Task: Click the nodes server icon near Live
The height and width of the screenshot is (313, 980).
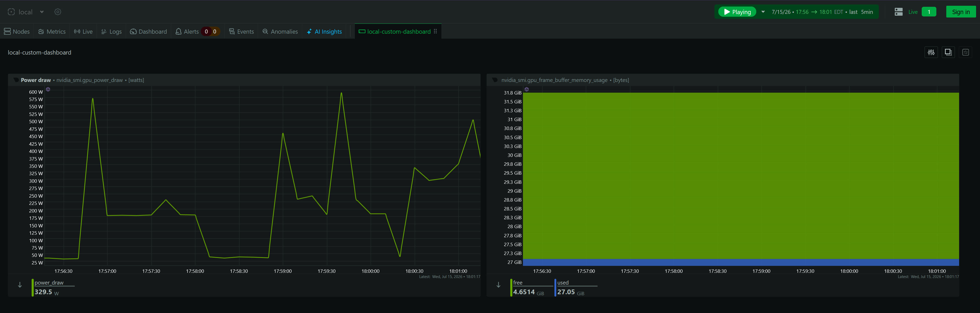Action: pos(899,12)
